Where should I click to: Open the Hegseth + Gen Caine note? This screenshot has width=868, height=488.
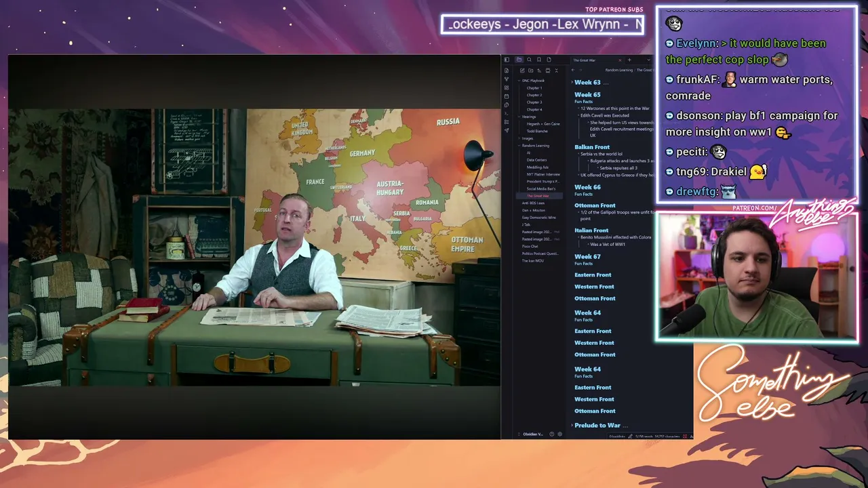[x=543, y=124]
